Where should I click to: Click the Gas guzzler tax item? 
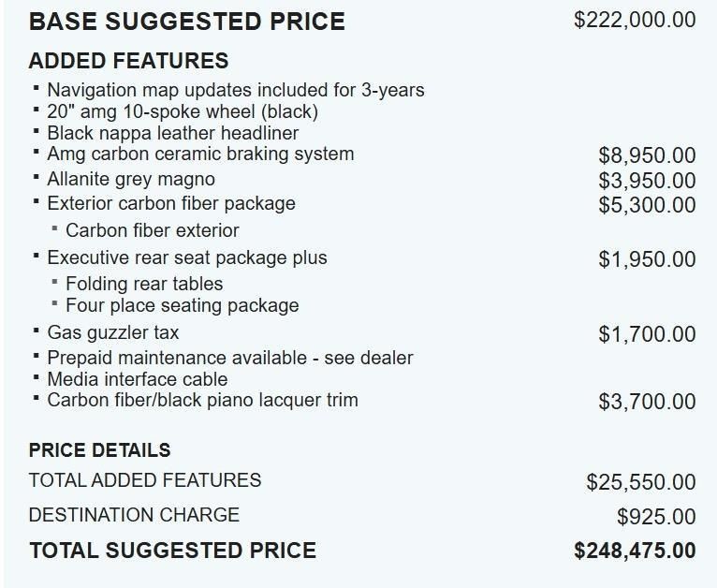tap(112, 332)
